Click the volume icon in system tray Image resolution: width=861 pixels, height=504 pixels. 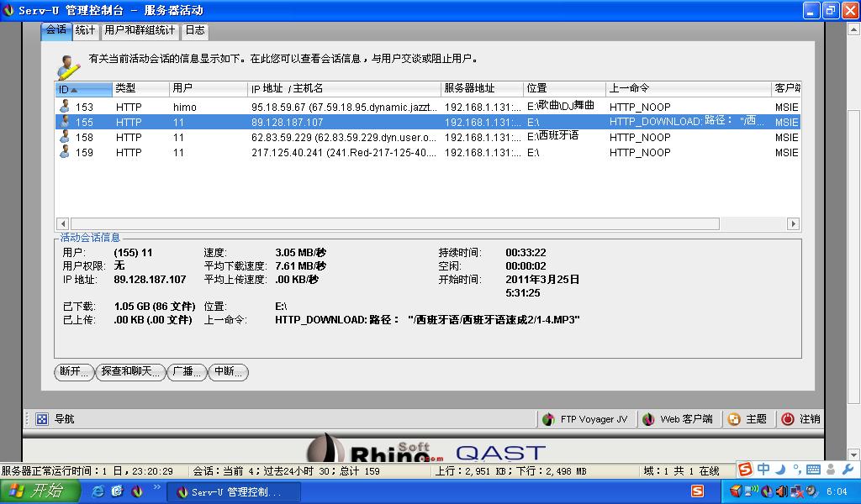click(x=781, y=491)
